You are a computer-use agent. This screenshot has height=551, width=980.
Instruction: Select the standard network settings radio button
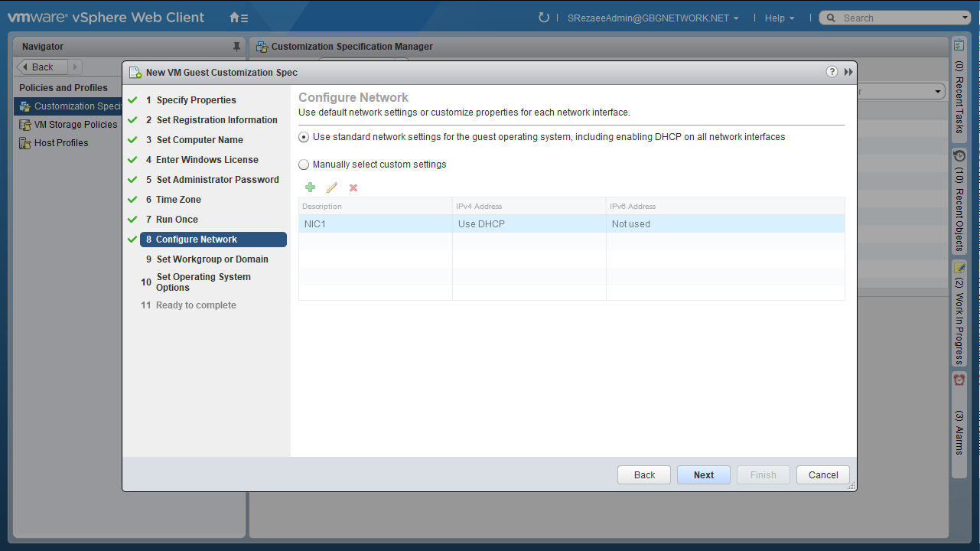coord(304,137)
